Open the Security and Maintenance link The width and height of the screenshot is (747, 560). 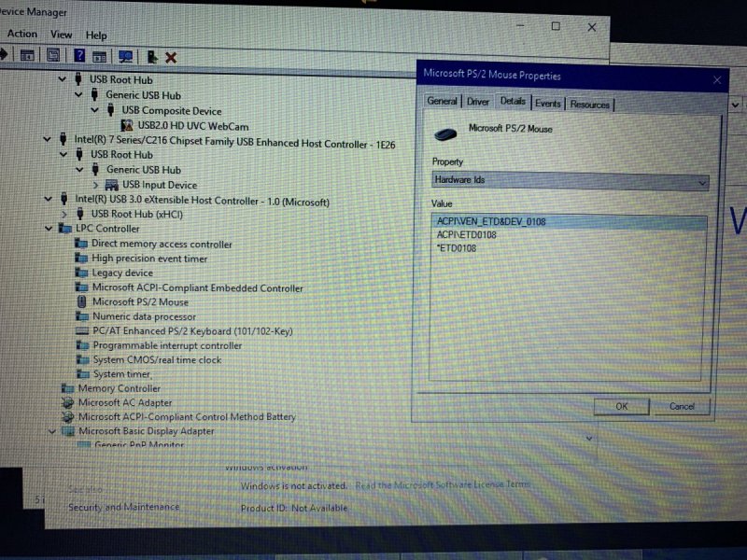point(124,507)
